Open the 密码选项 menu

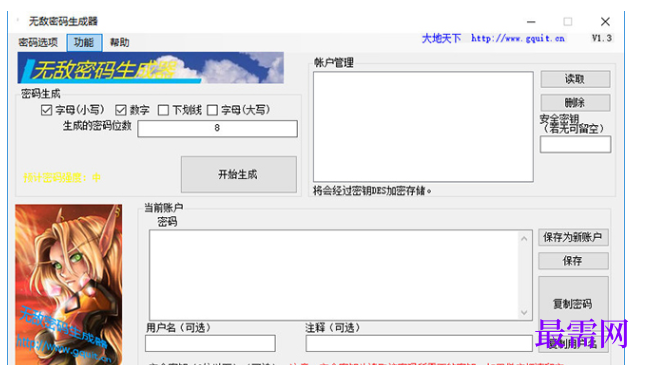coord(38,42)
